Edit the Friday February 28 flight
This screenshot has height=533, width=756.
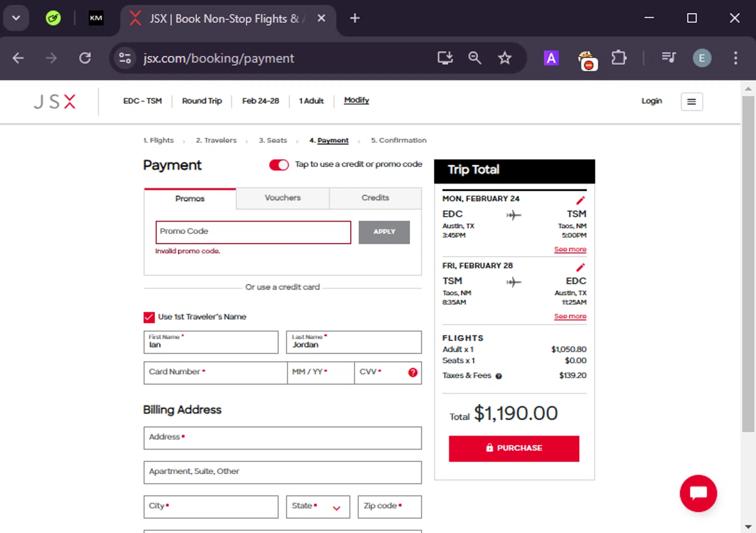[581, 267]
